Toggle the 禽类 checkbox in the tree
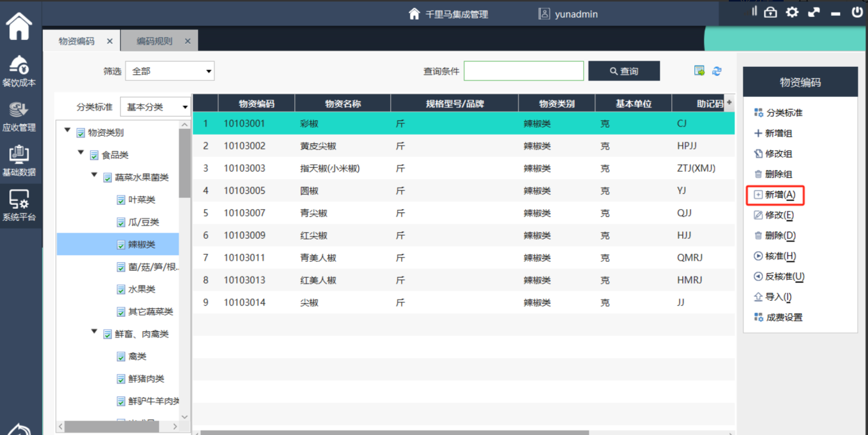Screen dimensions: 868x435 [x=121, y=357]
